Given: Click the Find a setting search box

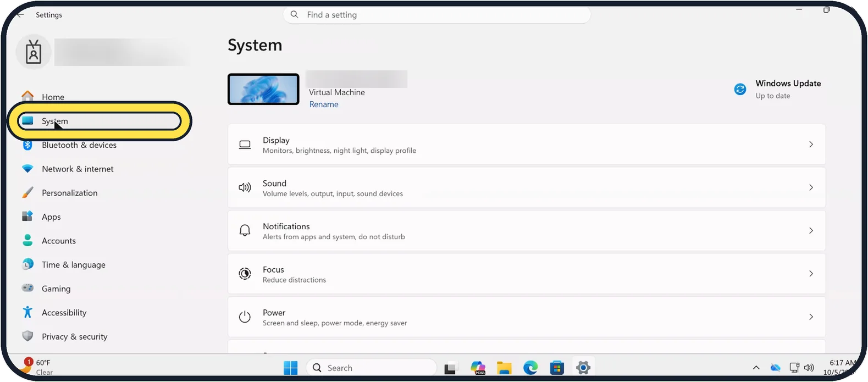Looking at the screenshot, I should coord(437,15).
